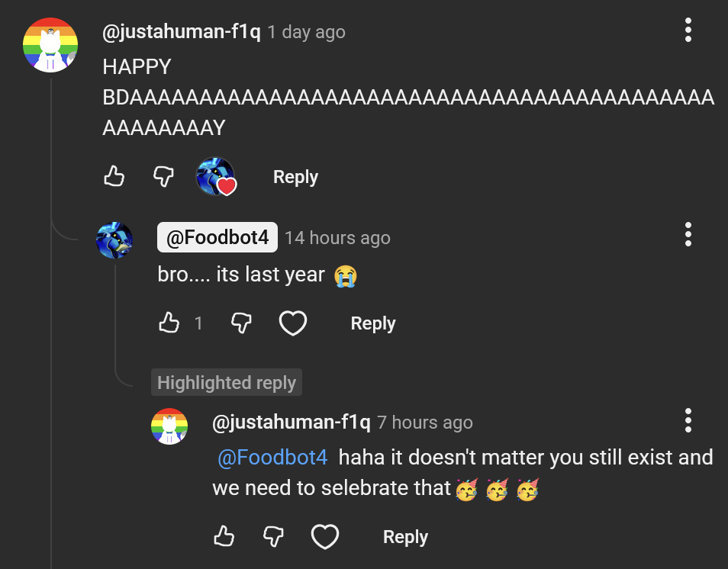Like Foodbot4's 'its last year' reply
The image size is (728, 569).
click(169, 323)
